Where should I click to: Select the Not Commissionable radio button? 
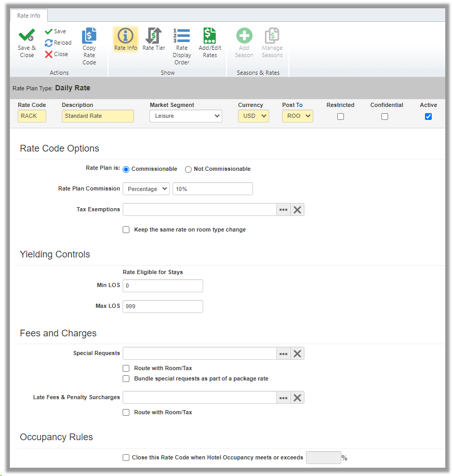pos(188,169)
